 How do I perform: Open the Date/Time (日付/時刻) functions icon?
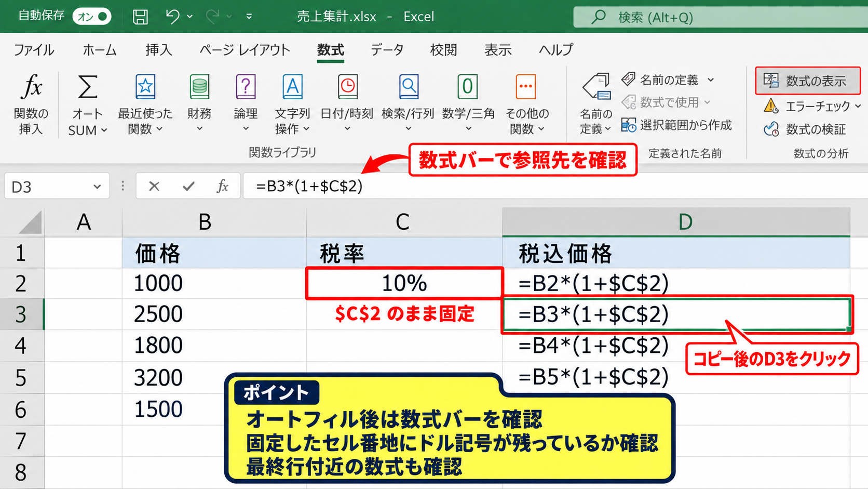coord(347,86)
